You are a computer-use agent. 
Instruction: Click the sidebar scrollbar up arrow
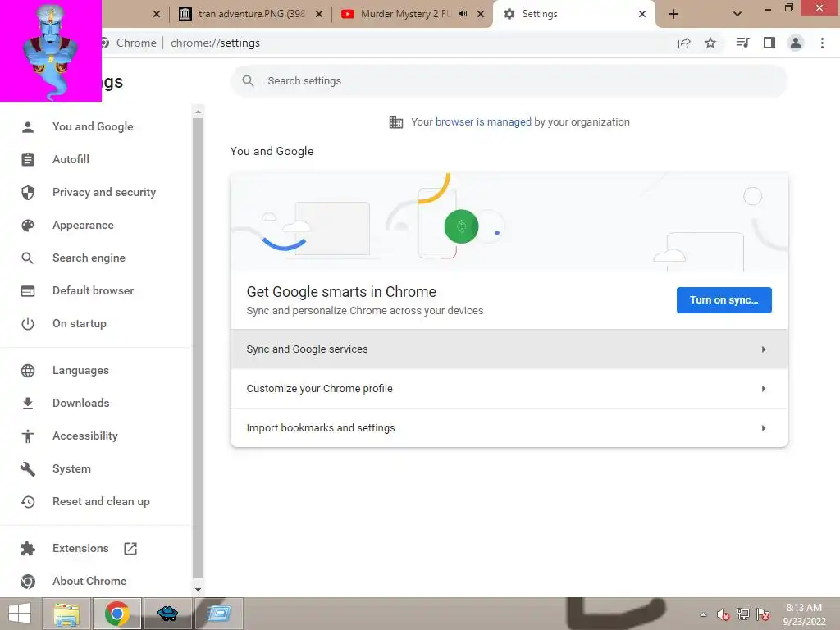click(198, 112)
